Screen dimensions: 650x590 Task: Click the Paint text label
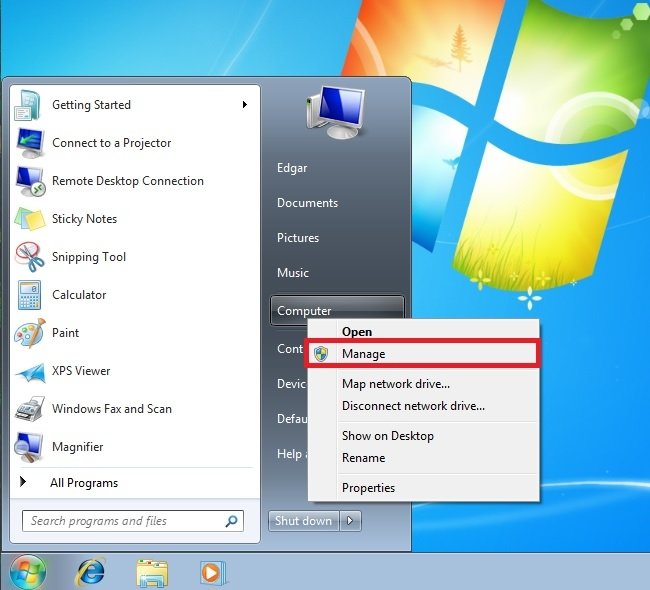[x=65, y=333]
